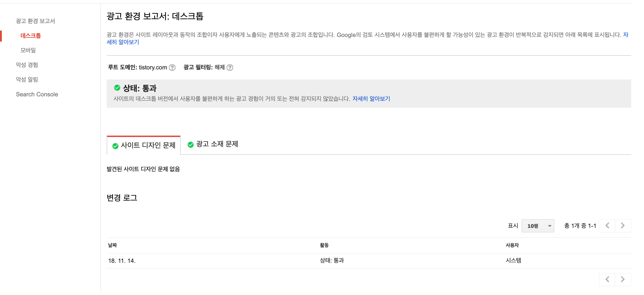
Task: Go to previous page of the change log
Action: pyautogui.click(x=607, y=225)
